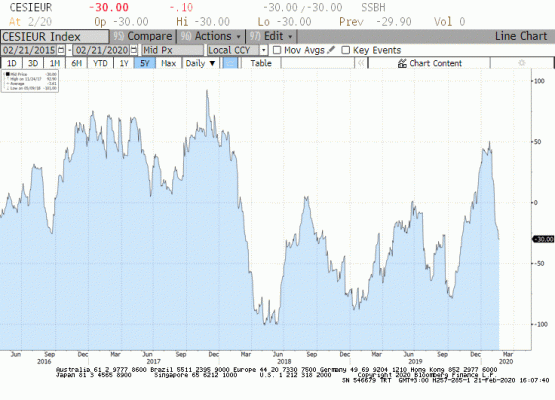Open the Edit menu
This screenshot has width=555, height=400.
point(271,36)
